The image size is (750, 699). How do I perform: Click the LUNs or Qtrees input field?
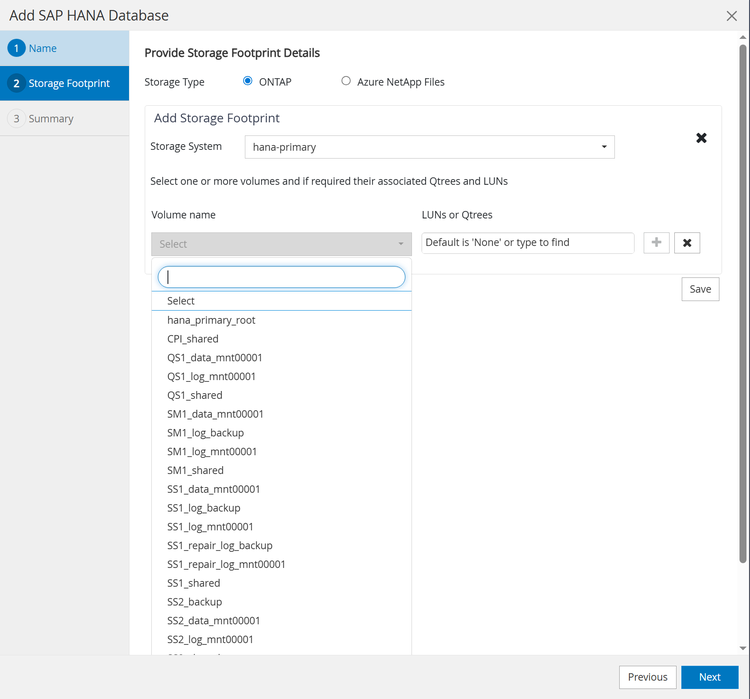(527, 243)
